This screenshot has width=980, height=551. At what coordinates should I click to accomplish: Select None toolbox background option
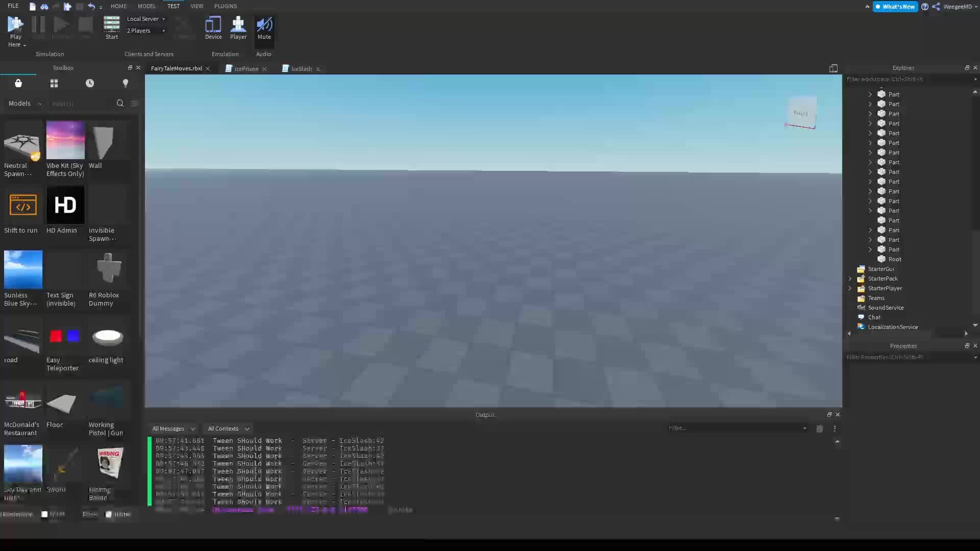pyautogui.click(x=109, y=514)
